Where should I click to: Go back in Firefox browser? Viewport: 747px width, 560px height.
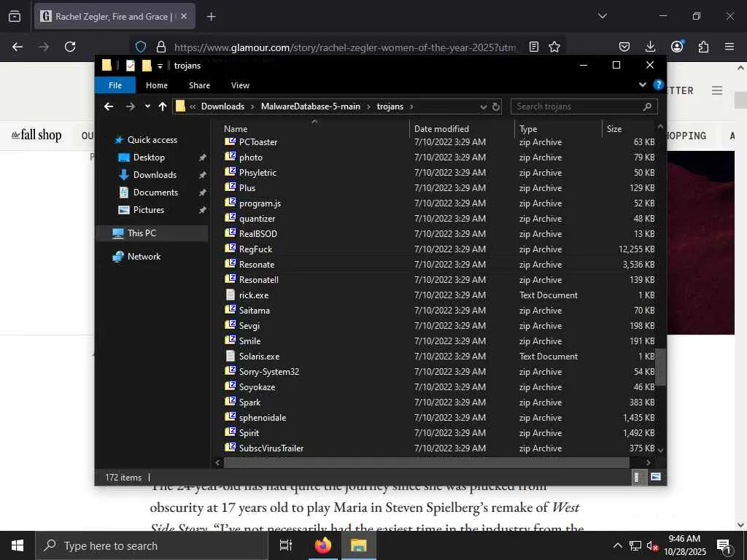pyautogui.click(x=18, y=47)
